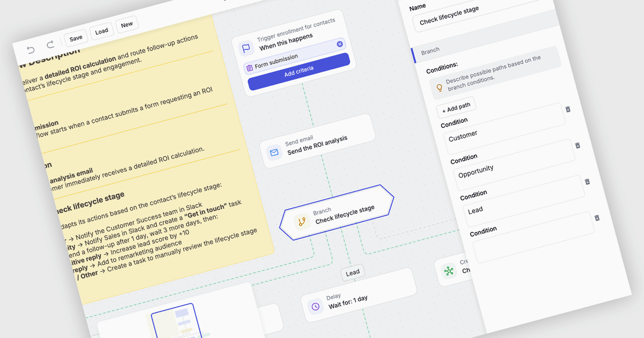Add a new branch path
Screen dimensions: 644x338
pyautogui.click(x=456, y=108)
